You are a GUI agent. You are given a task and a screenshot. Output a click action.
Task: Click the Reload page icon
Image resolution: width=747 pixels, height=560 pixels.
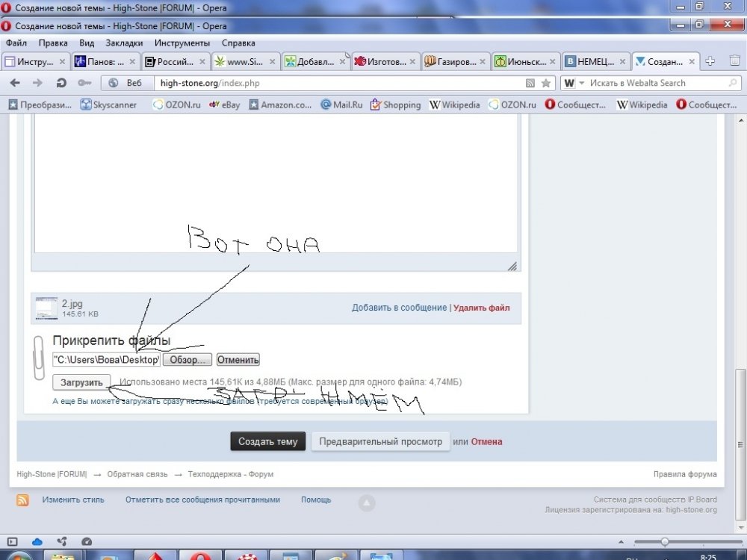[x=61, y=83]
